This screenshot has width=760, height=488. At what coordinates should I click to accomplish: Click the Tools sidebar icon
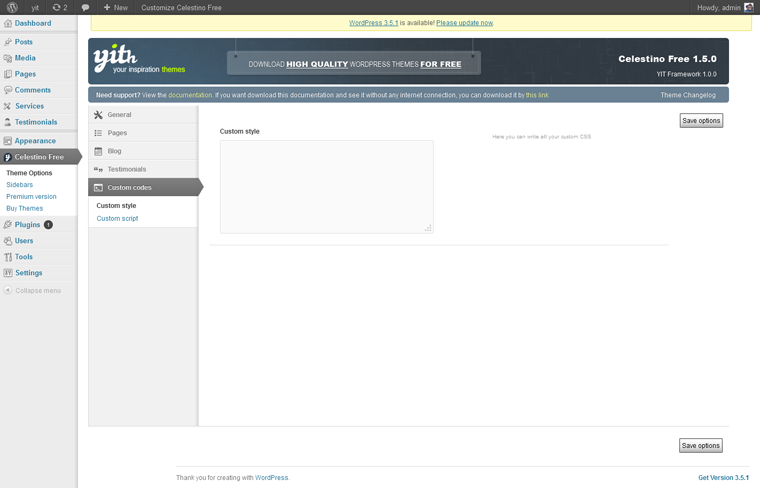pyautogui.click(x=8, y=257)
